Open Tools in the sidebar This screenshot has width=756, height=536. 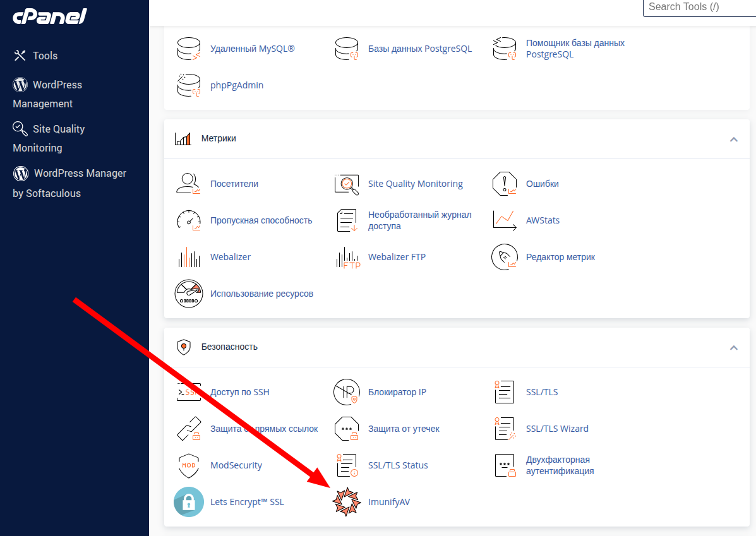(35, 56)
